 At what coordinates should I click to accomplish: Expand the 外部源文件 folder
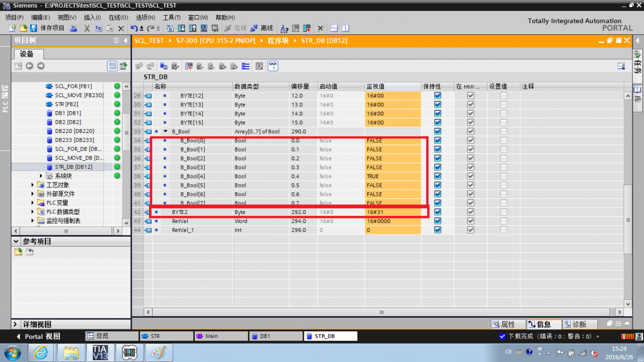(33, 194)
